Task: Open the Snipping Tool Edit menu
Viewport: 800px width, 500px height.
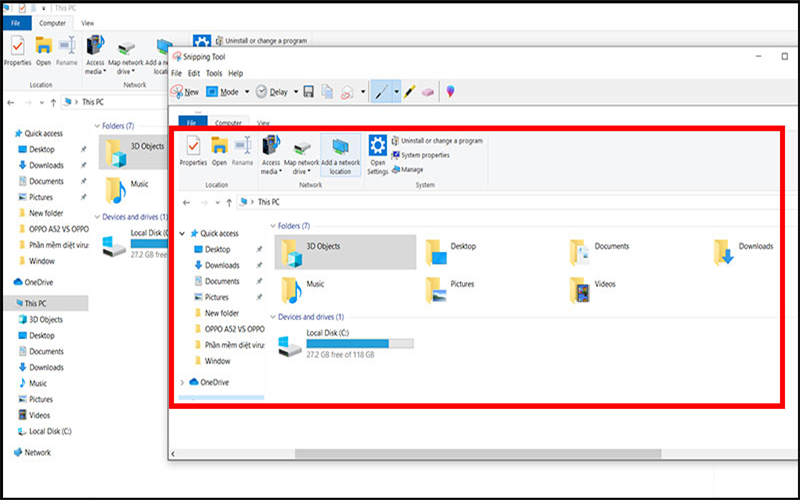Action: coord(194,73)
